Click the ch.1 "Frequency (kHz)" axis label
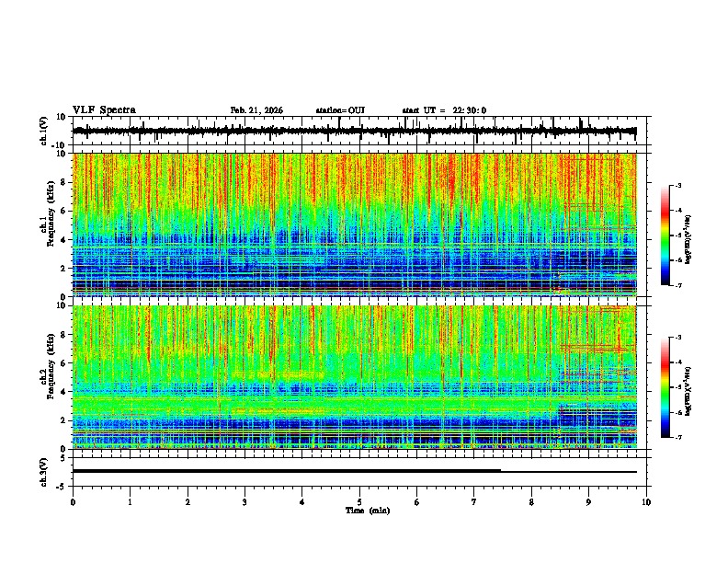728x563 pixels. 51,213
